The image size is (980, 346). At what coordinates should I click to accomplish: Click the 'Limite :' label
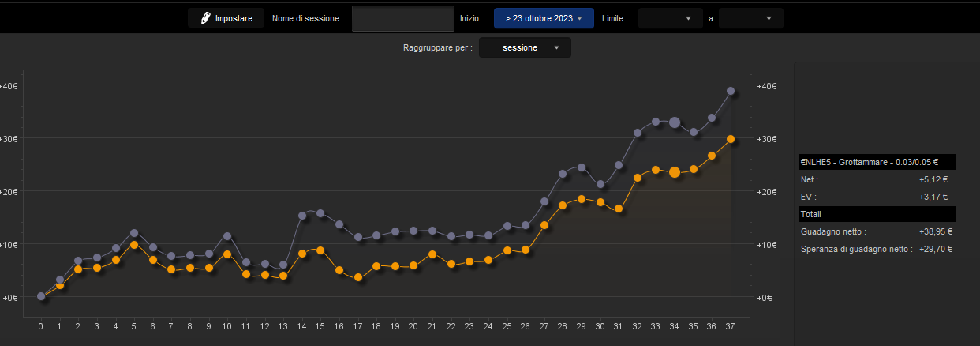[x=615, y=18]
